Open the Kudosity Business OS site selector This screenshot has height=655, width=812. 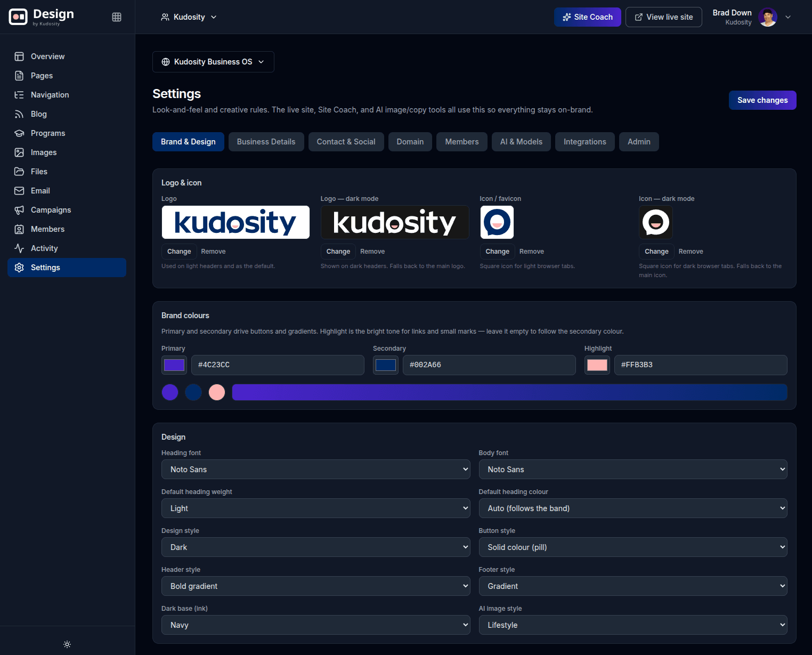click(x=213, y=62)
